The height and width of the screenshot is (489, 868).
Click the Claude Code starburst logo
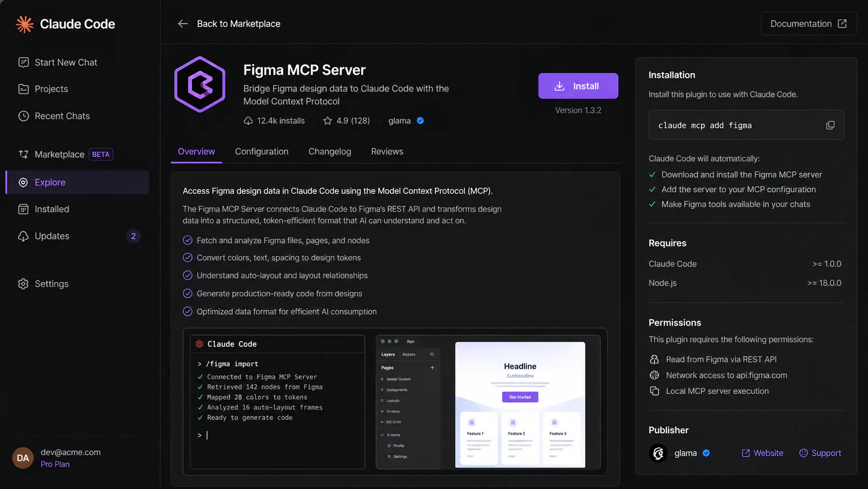tap(24, 24)
